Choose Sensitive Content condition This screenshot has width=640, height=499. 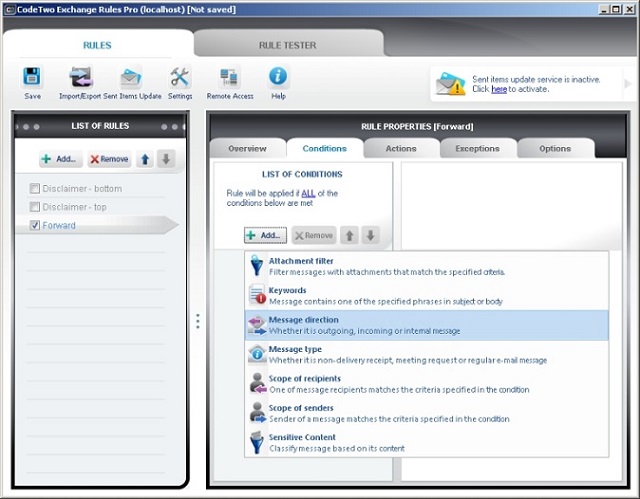[x=427, y=443]
